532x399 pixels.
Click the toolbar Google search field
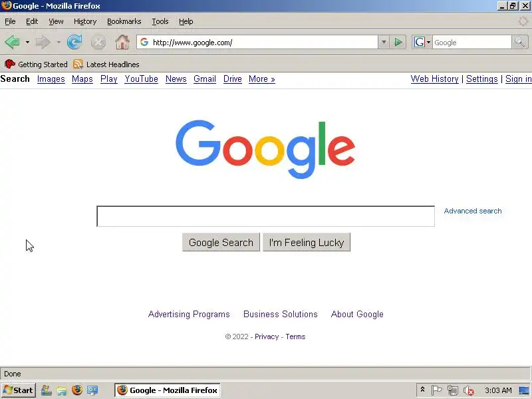[x=472, y=43]
